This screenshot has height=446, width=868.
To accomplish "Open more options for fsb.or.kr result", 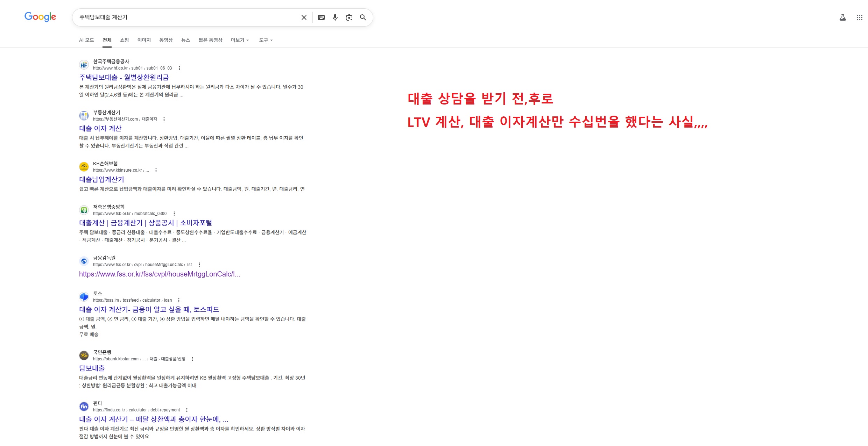I will (x=174, y=214).
